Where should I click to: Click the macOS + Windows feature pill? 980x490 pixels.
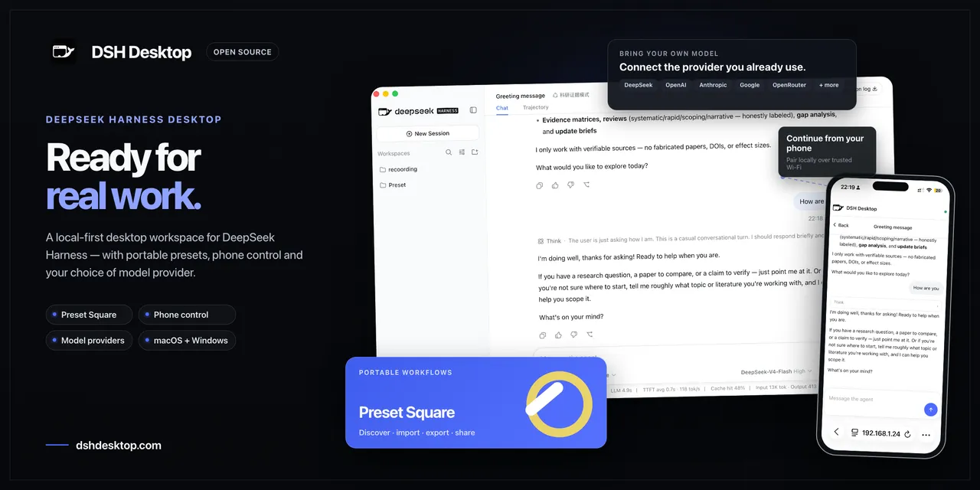pyautogui.click(x=187, y=341)
